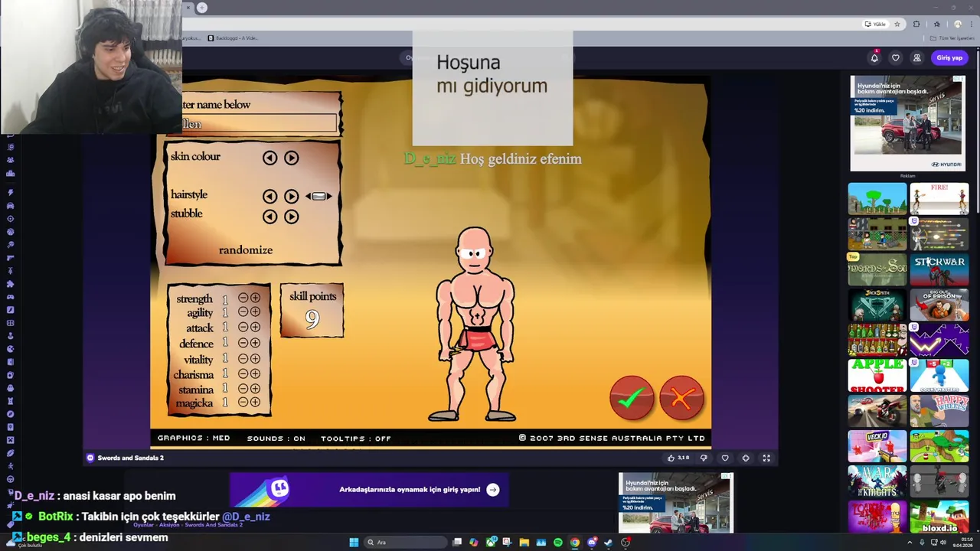Screen dimensions: 980x551
Task: Decrease vitality with minus button
Action: click(243, 358)
